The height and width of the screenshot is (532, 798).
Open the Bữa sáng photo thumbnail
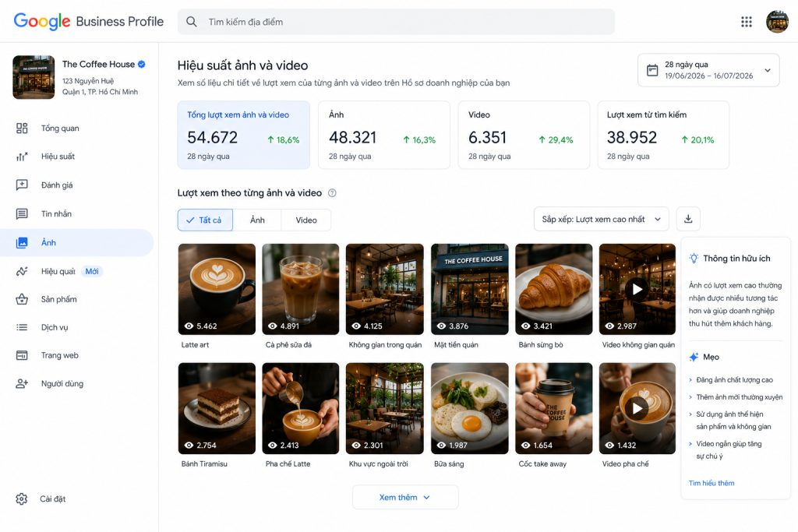point(470,408)
